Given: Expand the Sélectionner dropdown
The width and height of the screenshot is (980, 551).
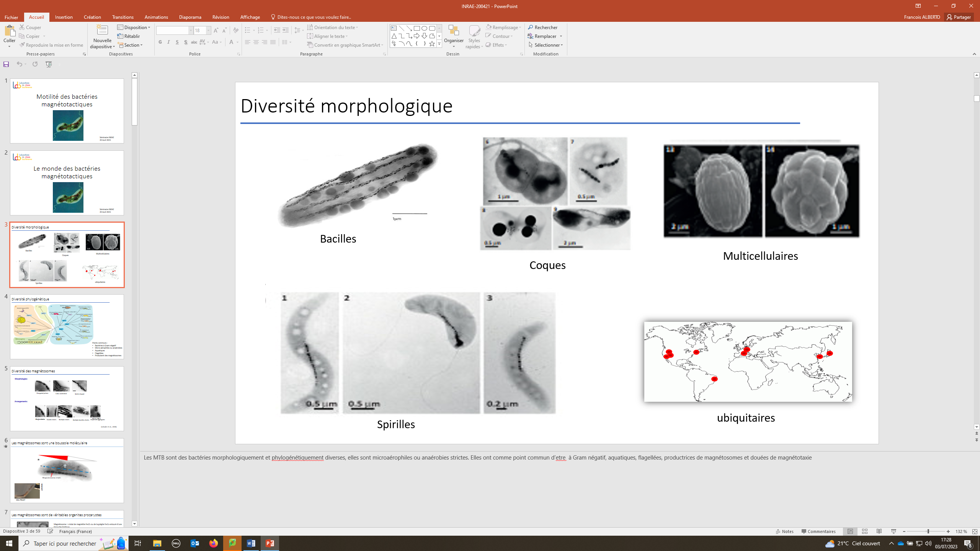Looking at the screenshot, I should pos(546,45).
